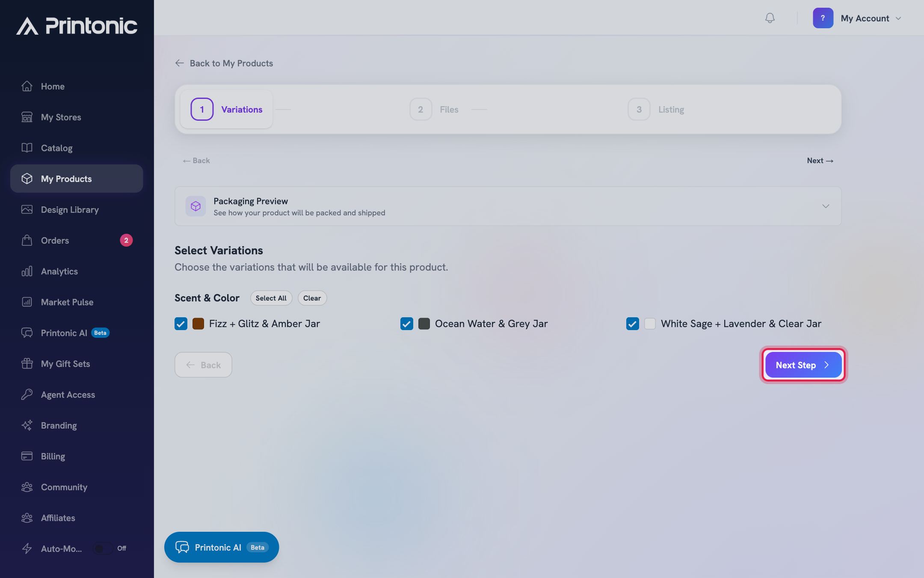Viewport: 924px width, 578px height.
Task: Open the floating Printonic AI chat button
Action: pos(222,547)
